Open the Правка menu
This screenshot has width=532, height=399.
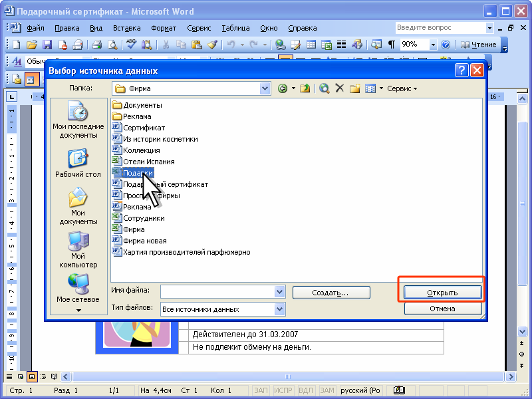(67, 28)
